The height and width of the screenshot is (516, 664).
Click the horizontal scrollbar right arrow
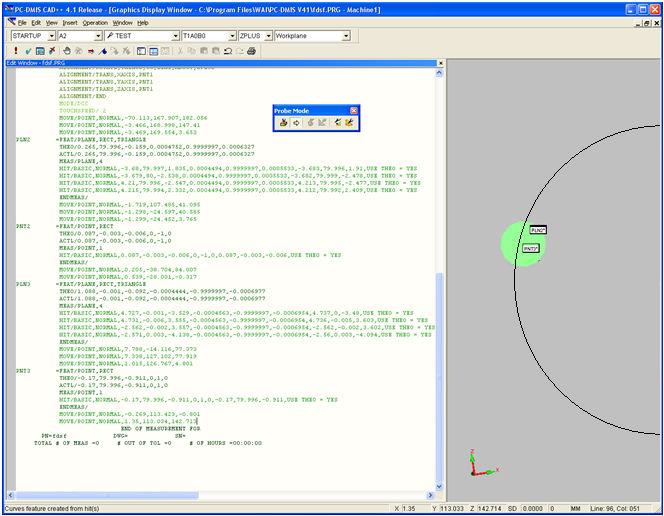tap(431, 495)
